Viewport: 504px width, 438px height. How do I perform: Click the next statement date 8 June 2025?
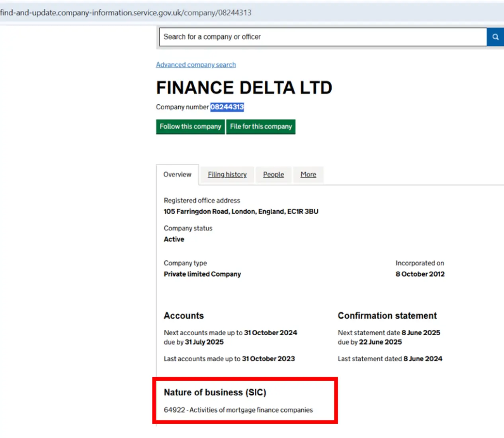pyautogui.click(x=420, y=332)
